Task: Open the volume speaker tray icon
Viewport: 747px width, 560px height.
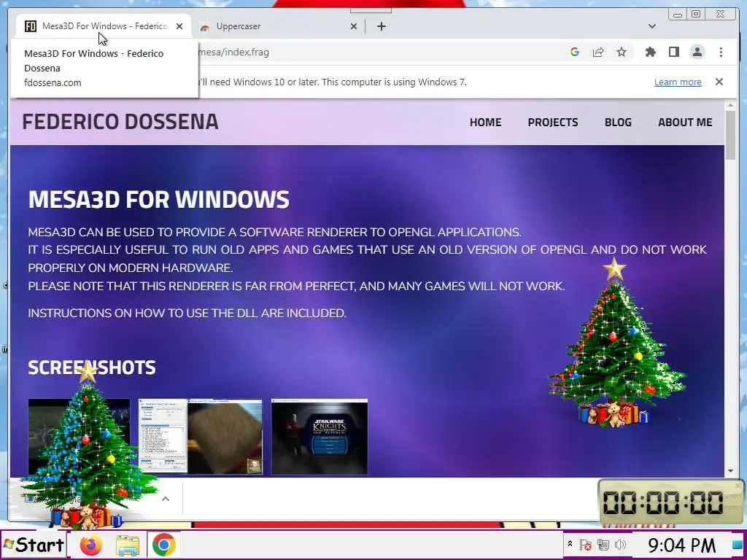Action: 620,545
